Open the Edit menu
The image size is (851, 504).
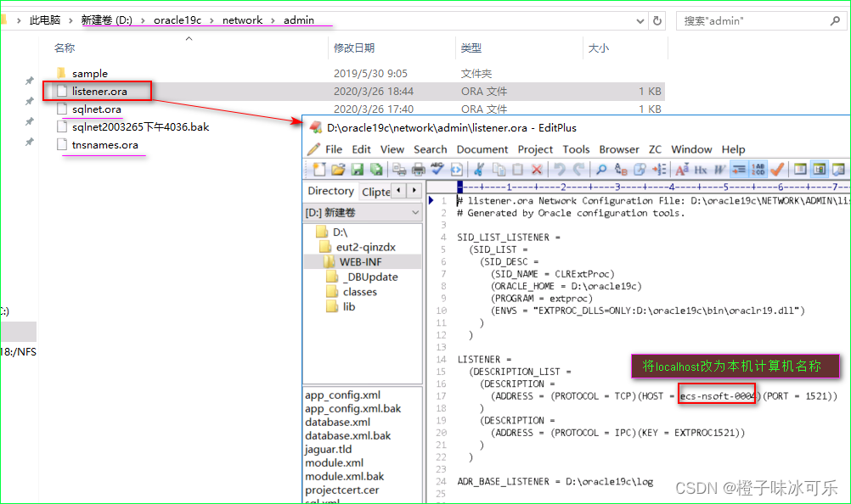(x=361, y=149)
